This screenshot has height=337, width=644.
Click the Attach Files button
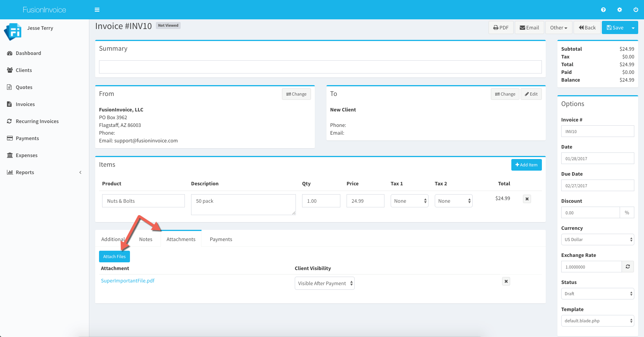[x=114, y=257]
